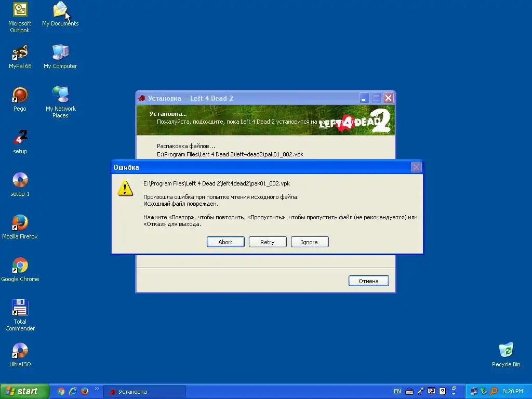Select the Pego desktop icon
This screenshot has height=399, width=532.
[x=20, y=99]
